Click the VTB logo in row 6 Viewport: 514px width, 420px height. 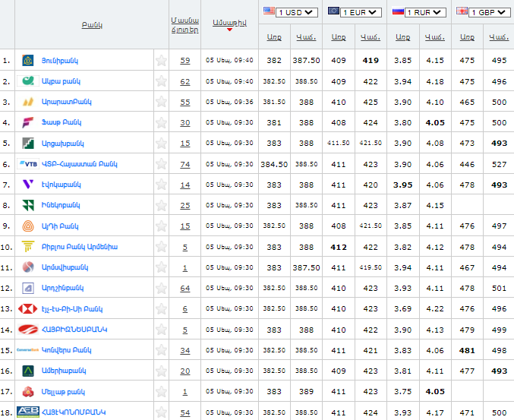point(28,164)
